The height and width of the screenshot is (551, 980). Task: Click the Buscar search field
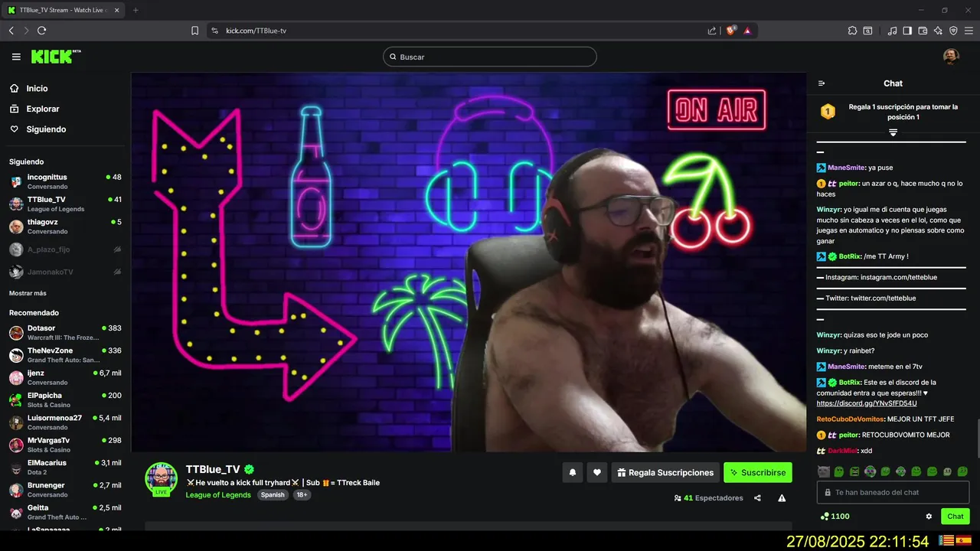coord(490,57)
